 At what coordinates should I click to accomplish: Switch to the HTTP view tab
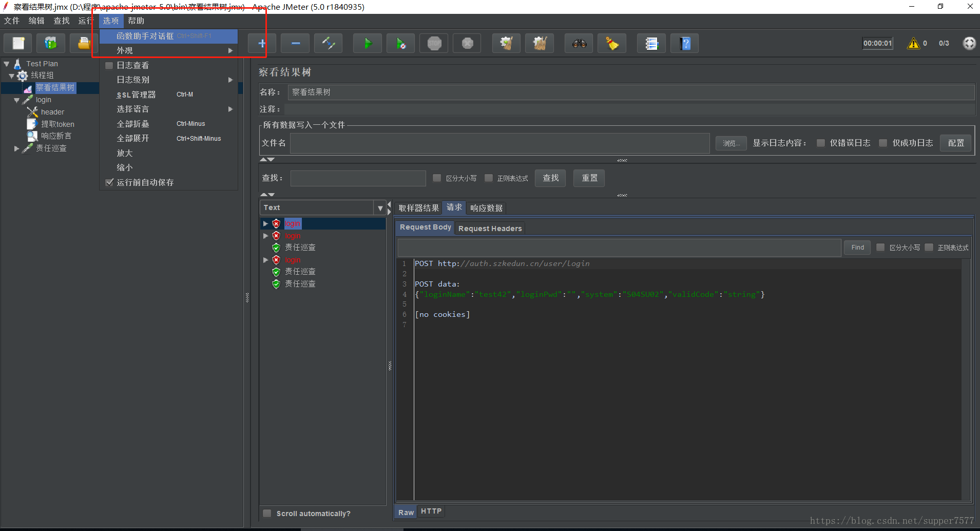click(x=431, y=511)
